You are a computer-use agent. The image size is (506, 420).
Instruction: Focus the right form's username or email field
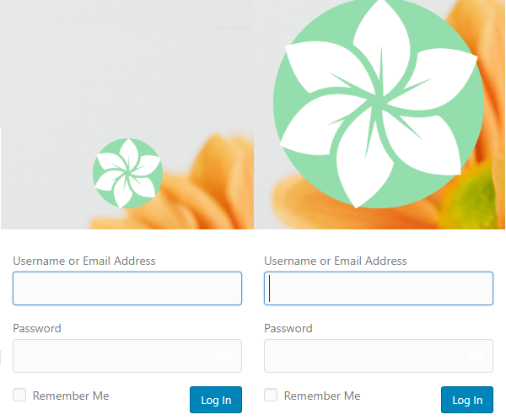[x=378, y=288]
